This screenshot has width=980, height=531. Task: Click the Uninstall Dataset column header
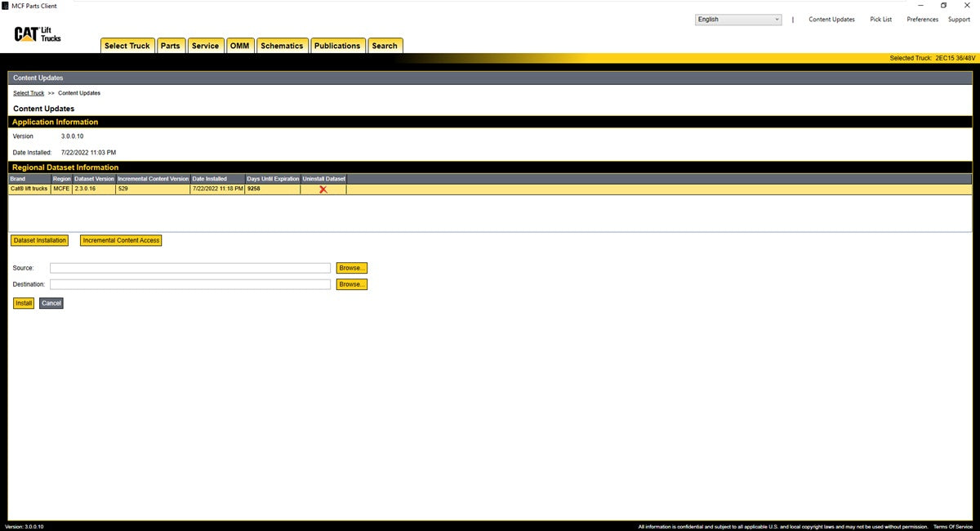pos(323,178)
